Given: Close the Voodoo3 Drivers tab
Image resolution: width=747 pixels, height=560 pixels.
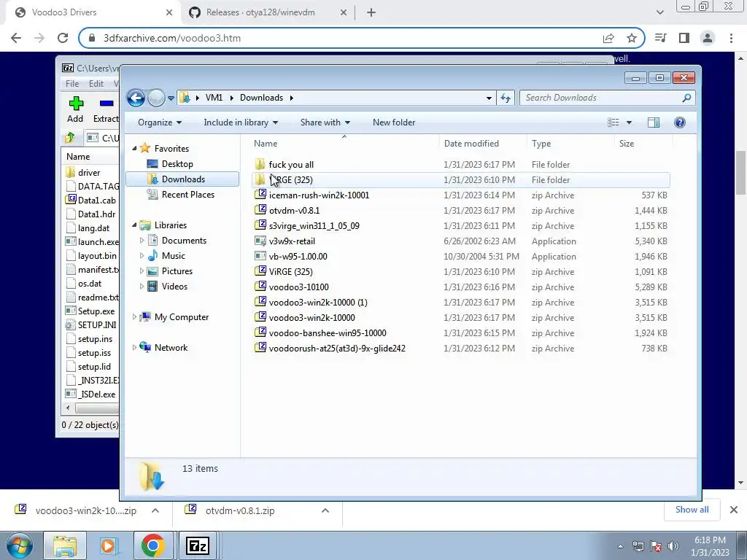Looking at the screenshot, I should (x=169, y=12).
